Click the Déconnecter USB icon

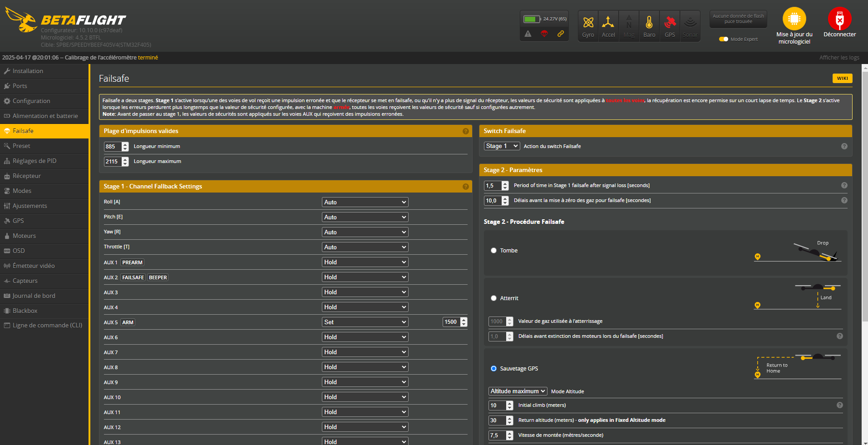point(839,19)
